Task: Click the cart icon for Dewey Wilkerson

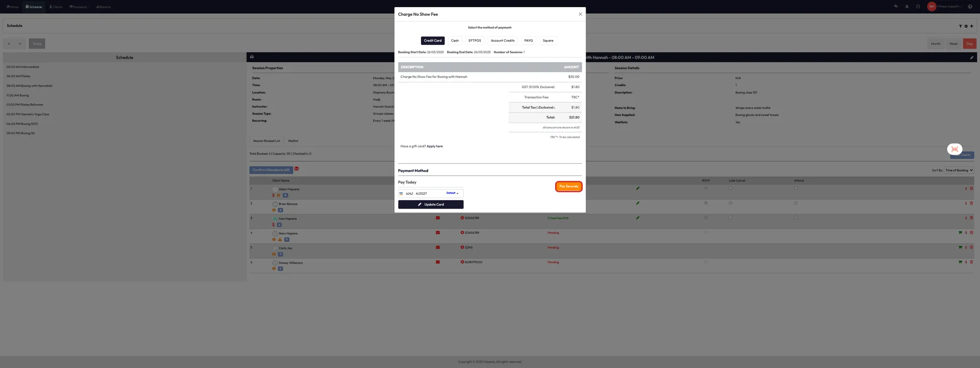Action: coord(960,262)
